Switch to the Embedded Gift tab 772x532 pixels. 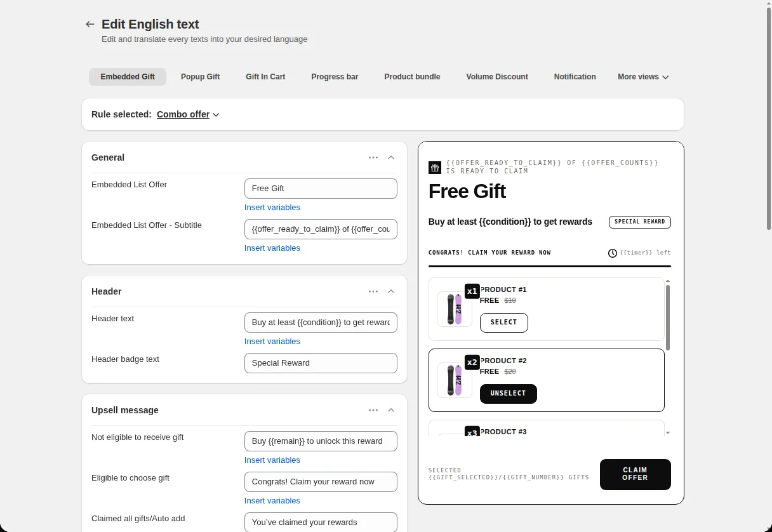pyautogui.click(x=128, y=77)
